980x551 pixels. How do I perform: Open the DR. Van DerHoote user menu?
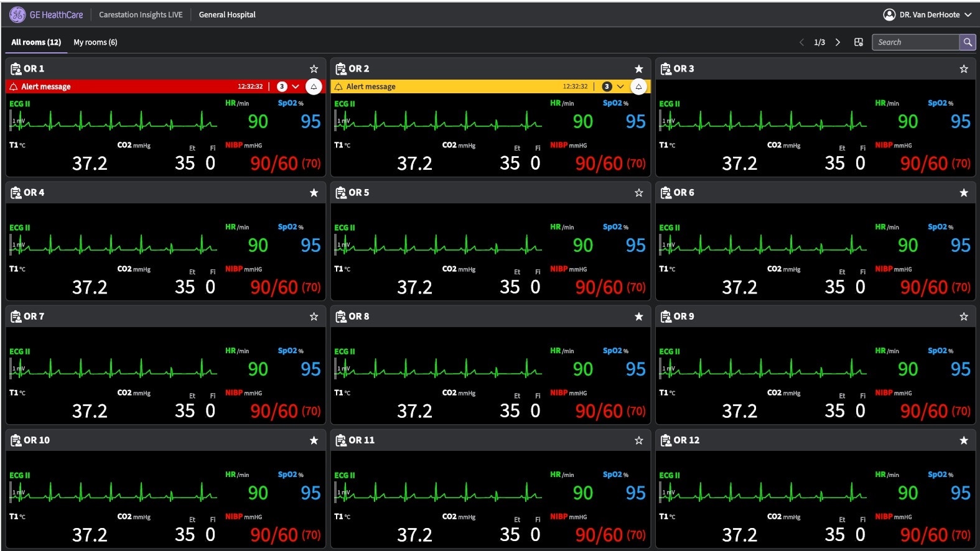[x=926, y=14]
